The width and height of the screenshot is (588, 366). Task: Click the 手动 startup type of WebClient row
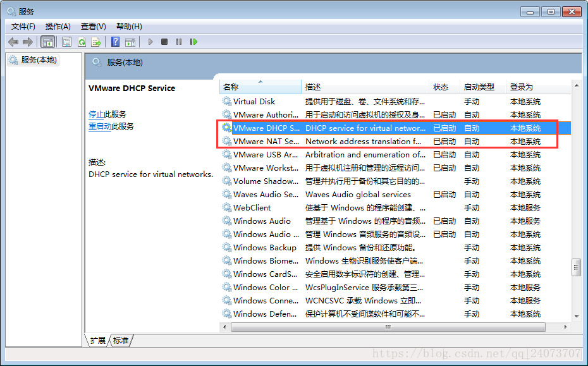(472, 208)
